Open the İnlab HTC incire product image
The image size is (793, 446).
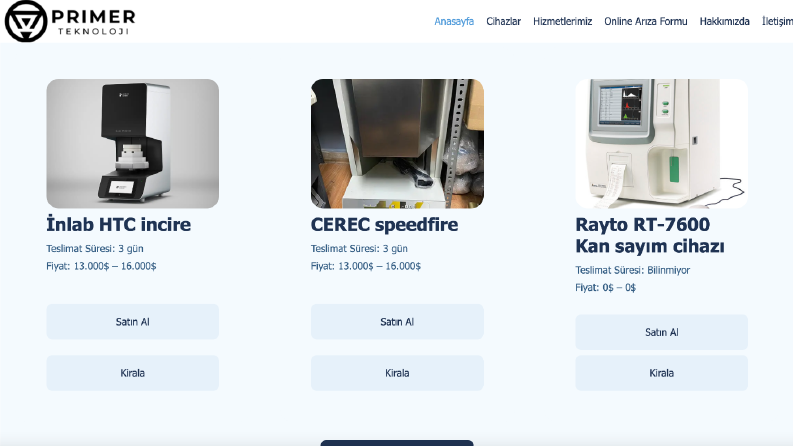coord(133,144)
